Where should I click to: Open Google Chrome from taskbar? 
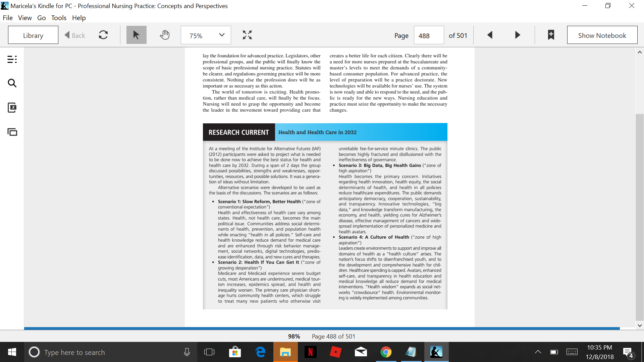pyautogui.click(x=386, y=352)
